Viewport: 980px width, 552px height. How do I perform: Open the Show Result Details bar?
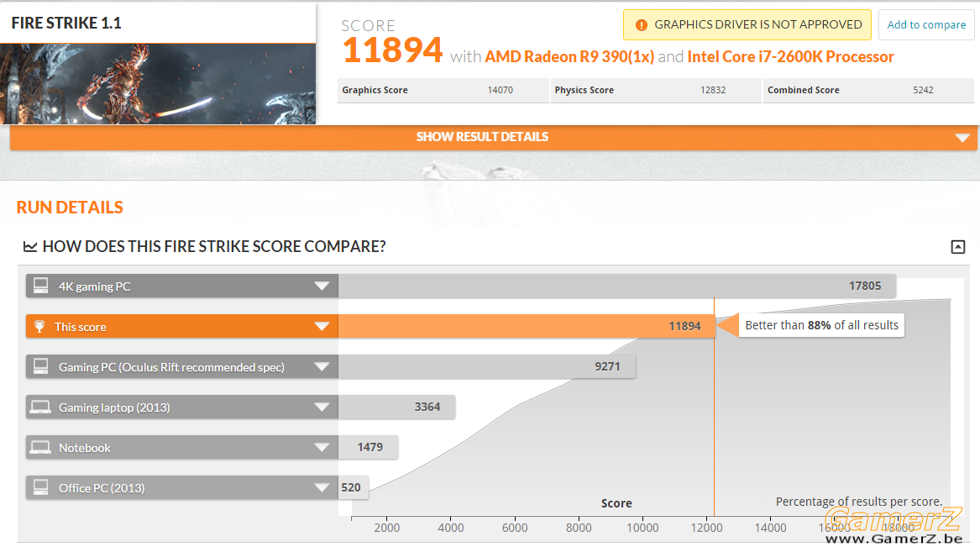pos(494,138)
